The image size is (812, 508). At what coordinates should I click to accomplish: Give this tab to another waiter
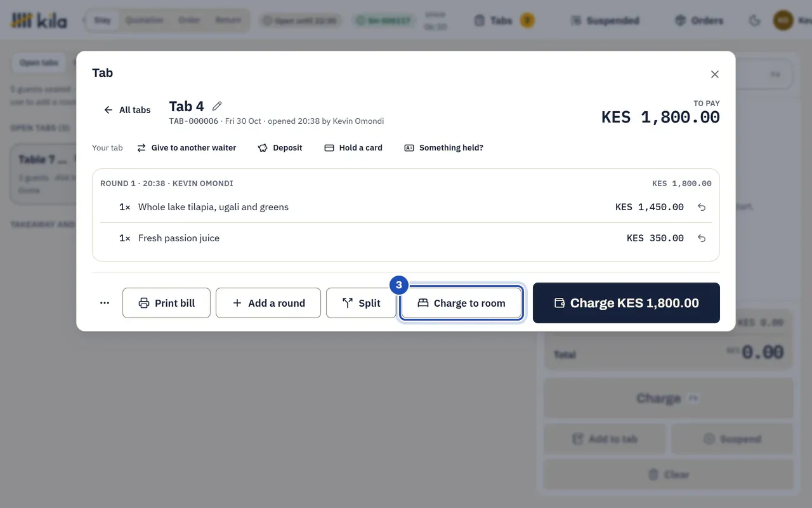point(187,147)
